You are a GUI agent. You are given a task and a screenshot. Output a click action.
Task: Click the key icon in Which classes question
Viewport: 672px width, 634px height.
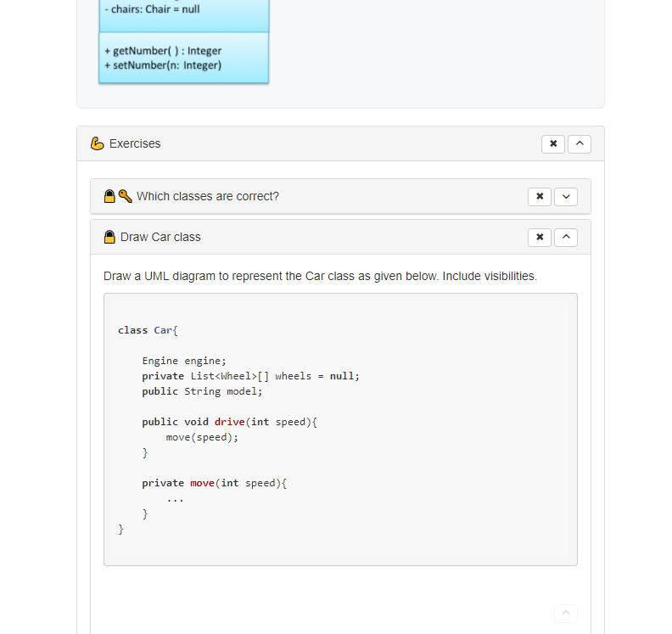tap(125, 196)
